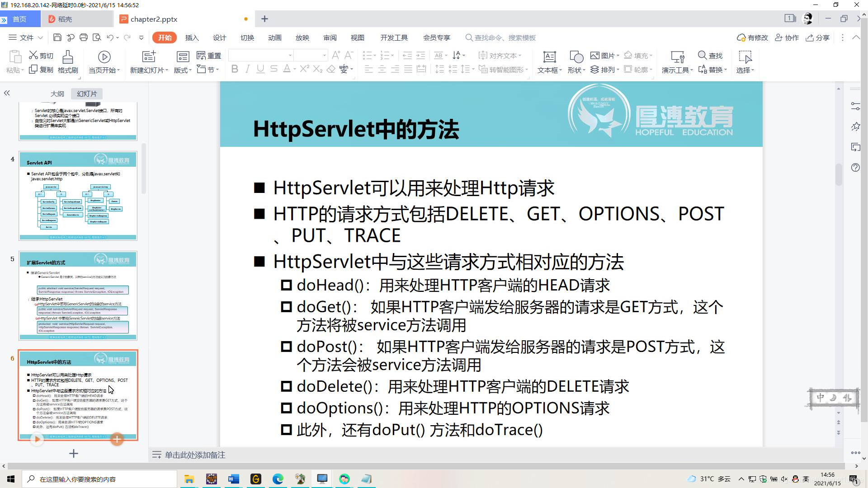Click the Redo arrow icon
868x488 pixels.
coord(127,38)
